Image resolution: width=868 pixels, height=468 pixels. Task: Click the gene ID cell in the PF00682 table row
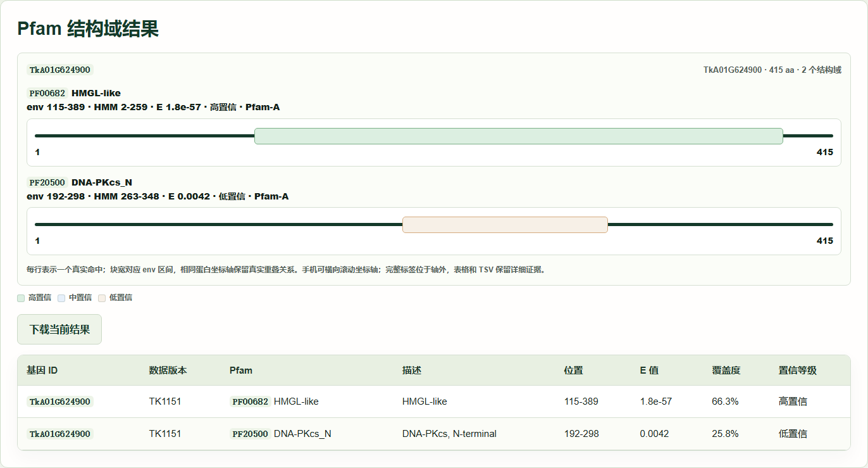point(60,402)
